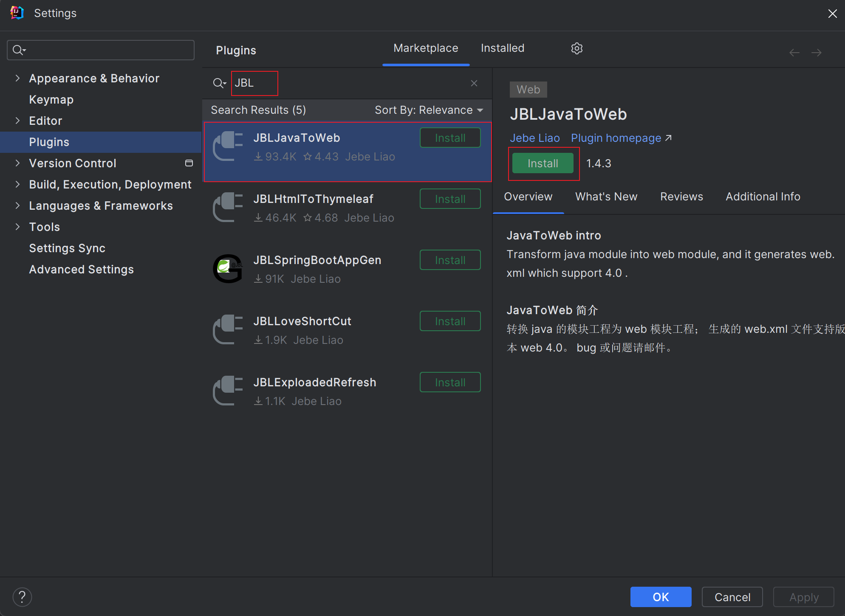
Task: Click the JBLJavaToWeb plugin icon
Action: (228, 146)
